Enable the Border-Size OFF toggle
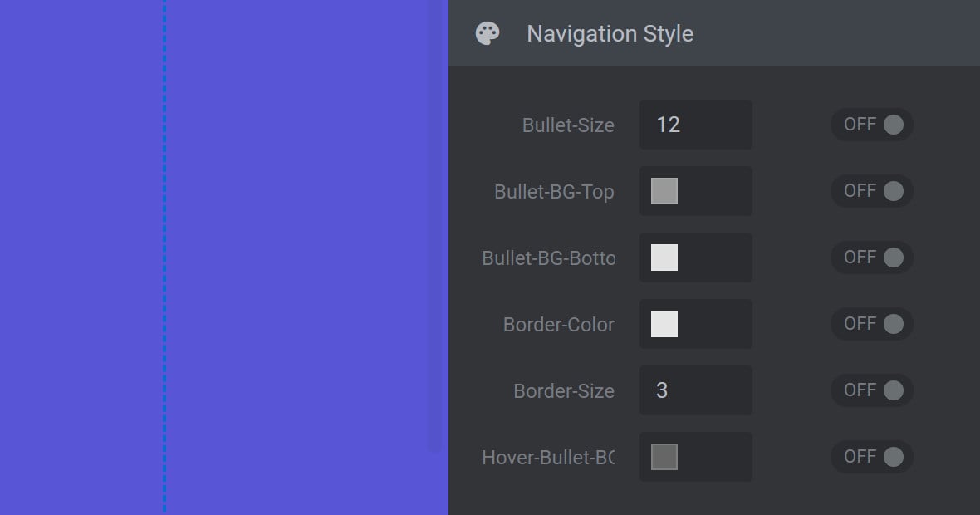 point(872,390)
